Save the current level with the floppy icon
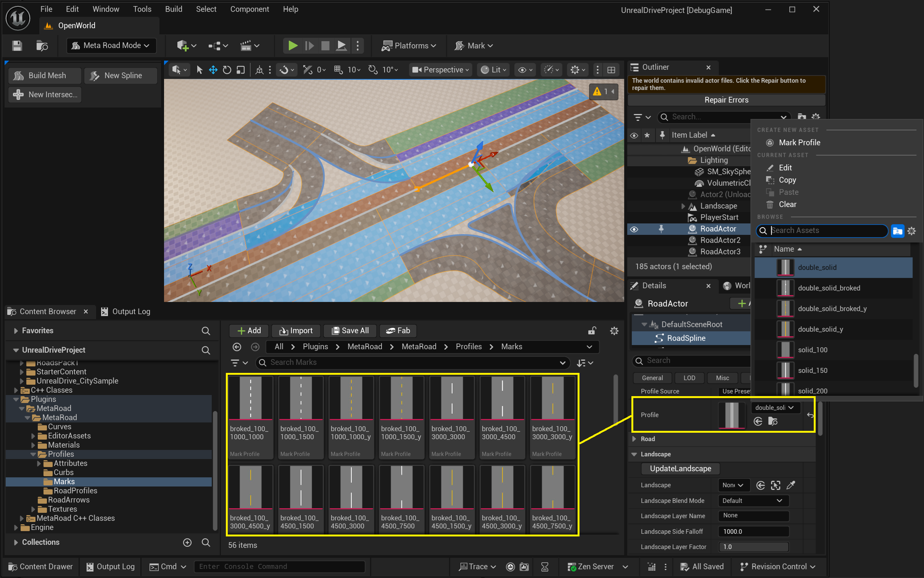The height and width of the screenshot is (578, 924). [17, 46]
